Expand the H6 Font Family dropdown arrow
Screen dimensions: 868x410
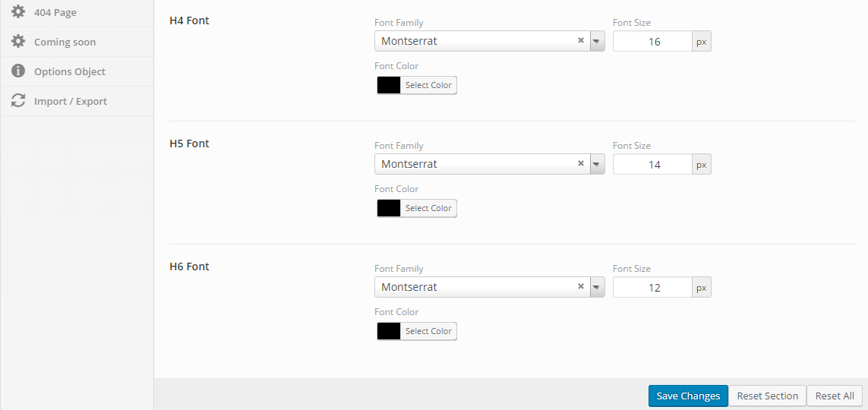[x=597, y=286]
